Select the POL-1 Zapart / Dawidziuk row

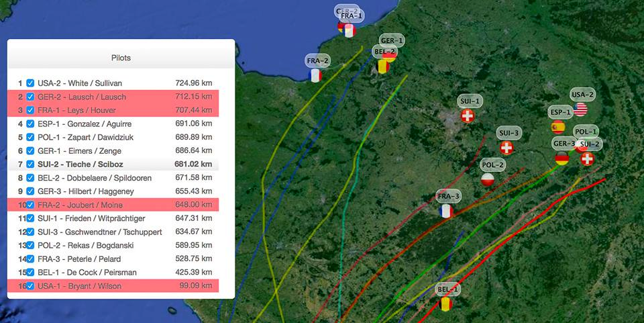tap(84, 138)
